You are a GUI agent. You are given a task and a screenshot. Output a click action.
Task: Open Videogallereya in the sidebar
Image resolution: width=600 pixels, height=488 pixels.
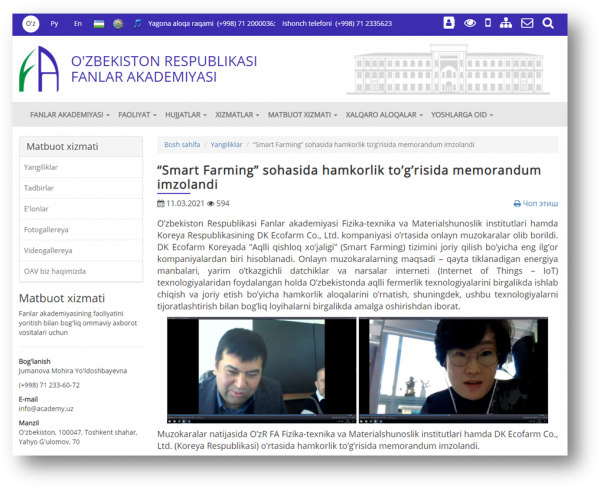81,250
